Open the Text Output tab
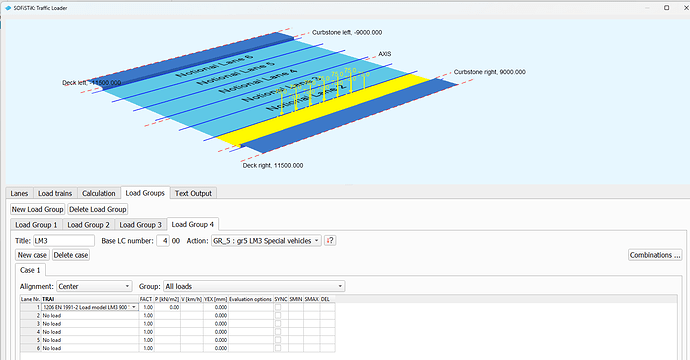The height and width of the screenshot is (360, 690). (193, 193)
